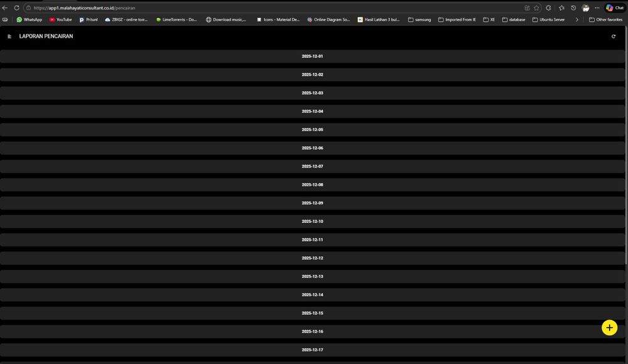
Task: Reload the page with browser refresh button
Action: [x=17, y=8]
